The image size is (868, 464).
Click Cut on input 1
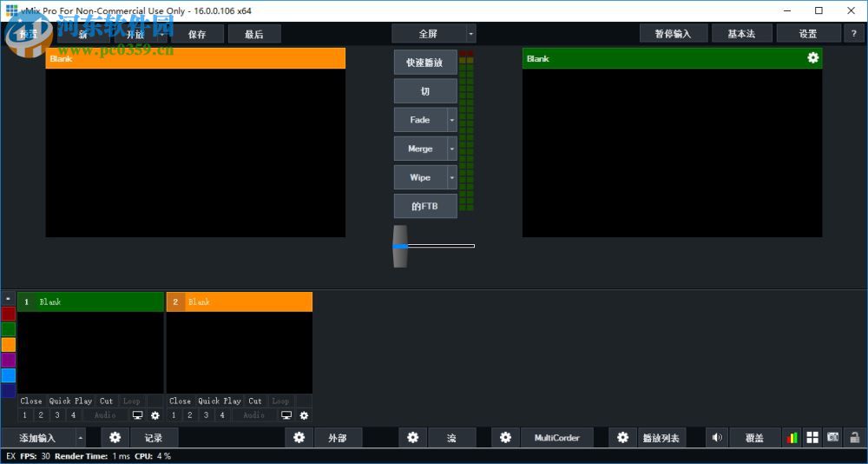coord(106,401)
